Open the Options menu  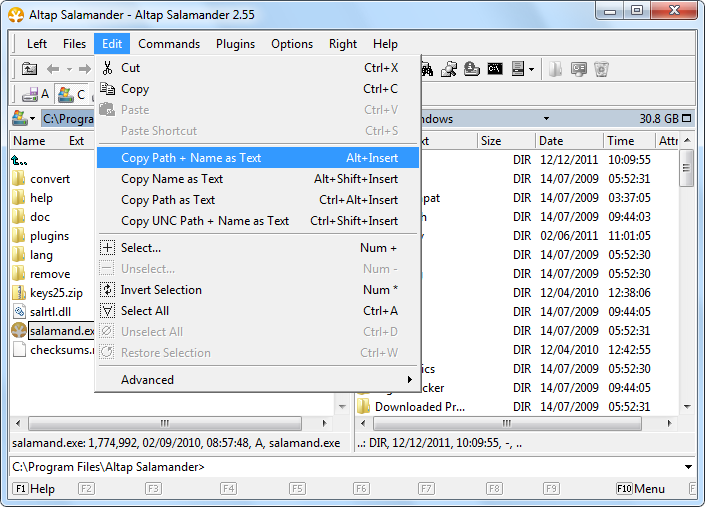tap(292, 44)
